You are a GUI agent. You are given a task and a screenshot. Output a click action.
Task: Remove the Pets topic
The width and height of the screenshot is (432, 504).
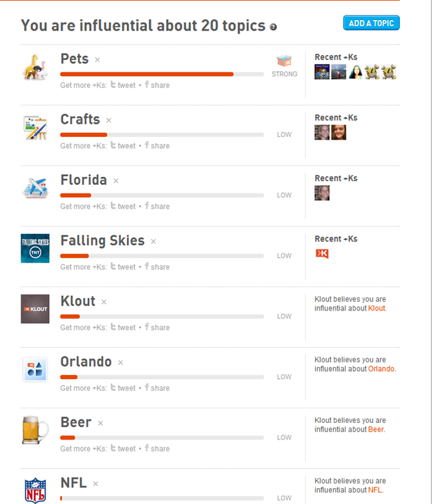pos(97,60)
